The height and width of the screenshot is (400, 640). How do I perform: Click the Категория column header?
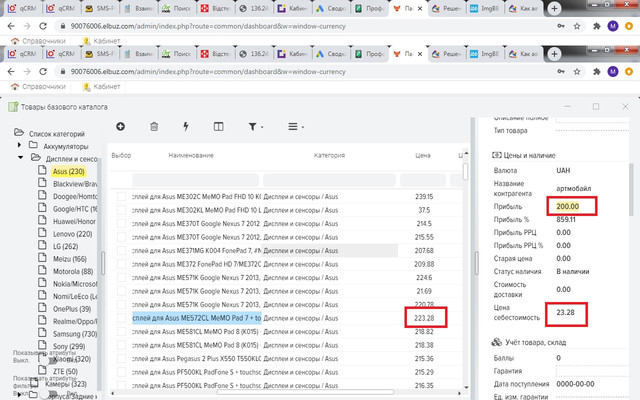(x=329, y=155)
